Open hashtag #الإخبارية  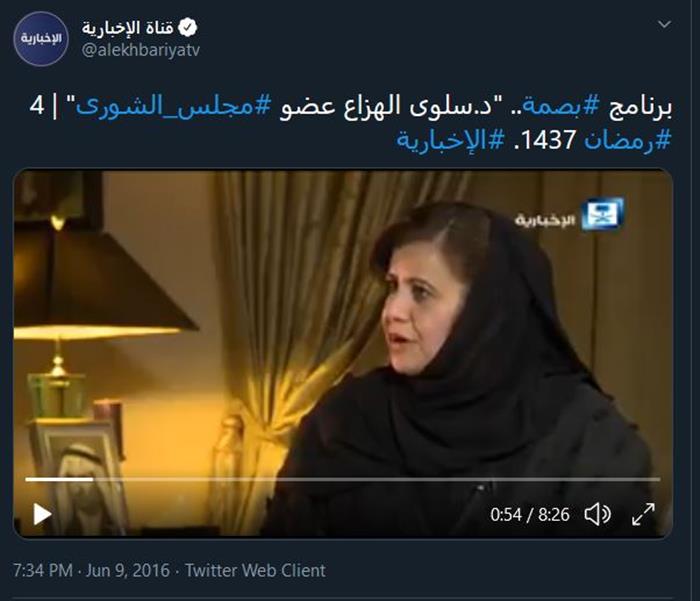(x=450, y=140)
